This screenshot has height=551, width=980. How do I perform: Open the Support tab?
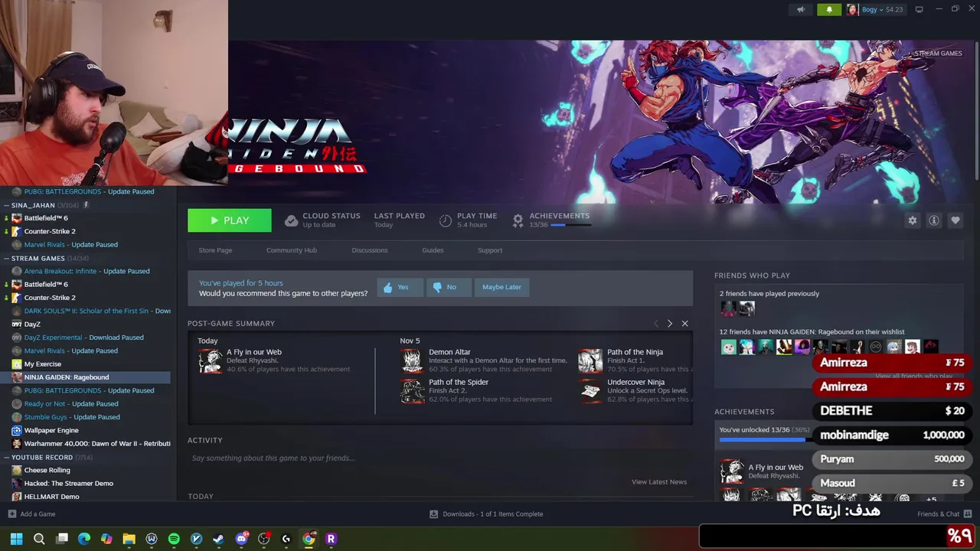(x=490, y=250)
